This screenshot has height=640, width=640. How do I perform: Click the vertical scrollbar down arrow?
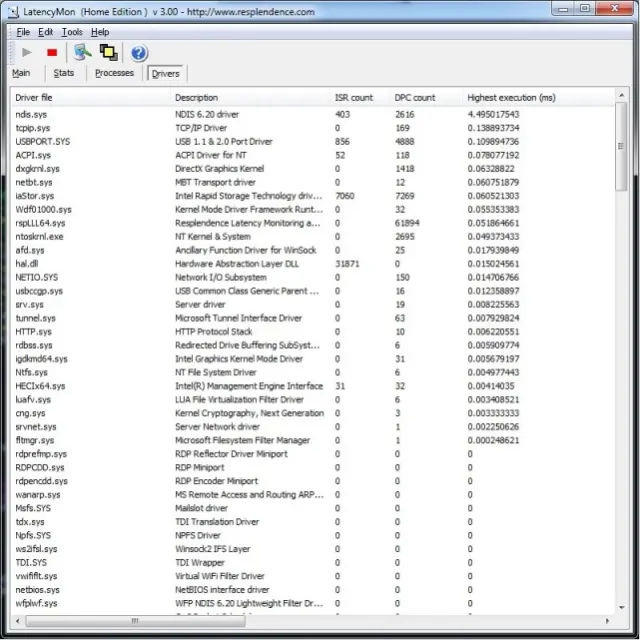coord(621,608)
